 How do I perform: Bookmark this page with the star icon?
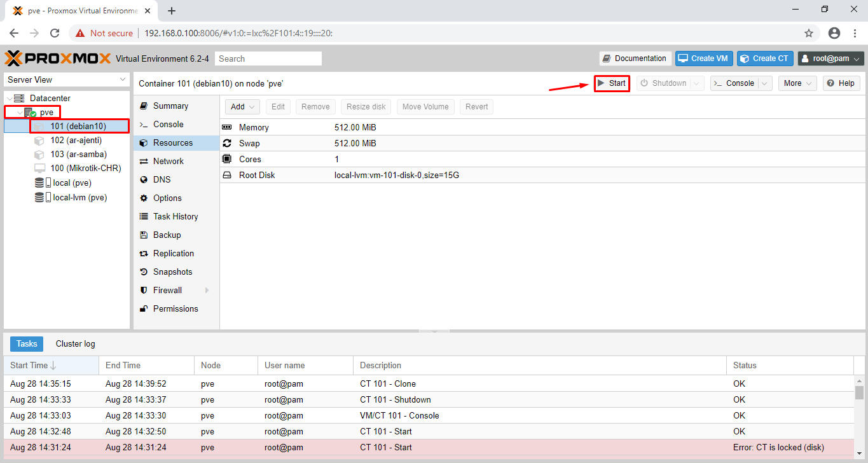click(809, 33)
